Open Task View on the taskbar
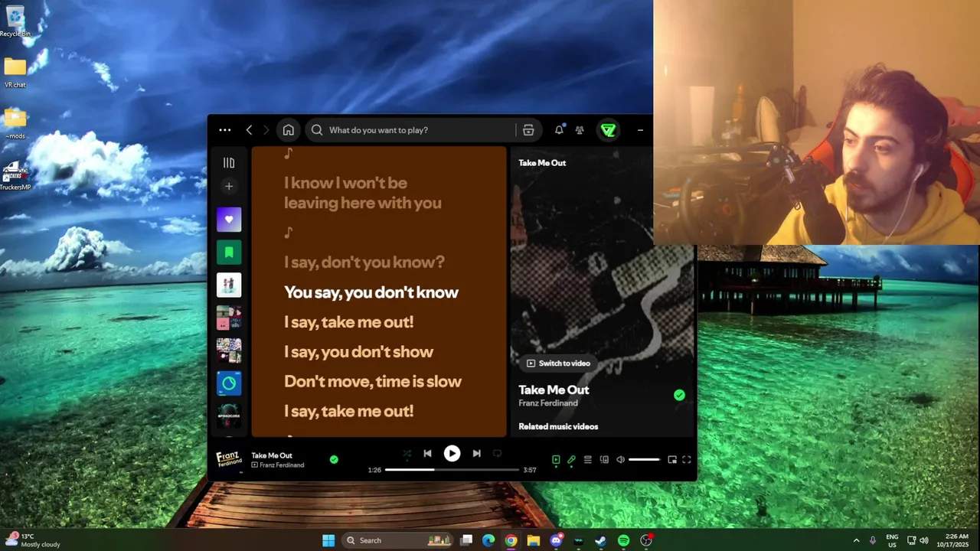The image size is (980, 551). click(465, 540)
